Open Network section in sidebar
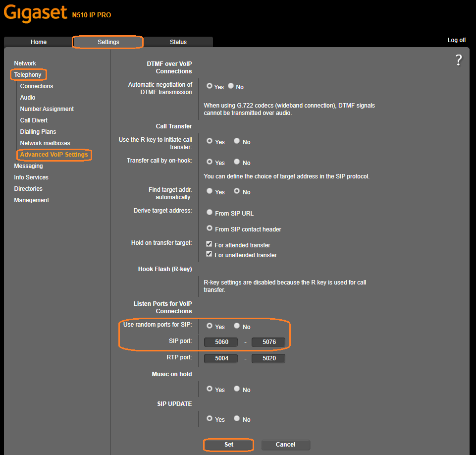Image resolution: width=476 pixels, height=455 pixels. [x=25, y=63]
